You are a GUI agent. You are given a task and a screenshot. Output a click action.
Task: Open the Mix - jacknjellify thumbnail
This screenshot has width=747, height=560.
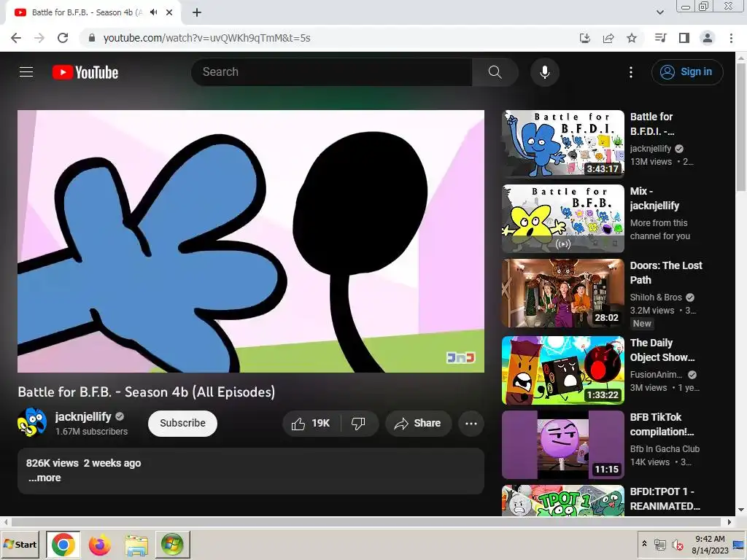[x=562, y=219]
